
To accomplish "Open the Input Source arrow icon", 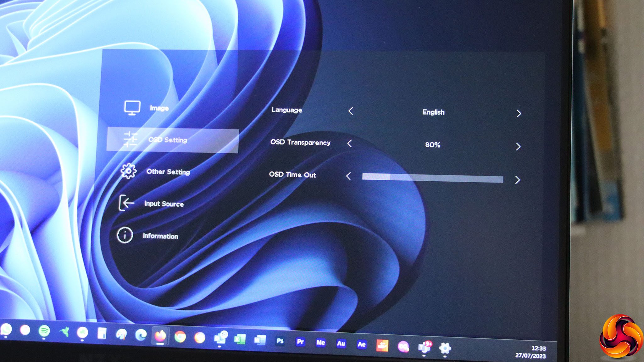I will pos(126,203).
